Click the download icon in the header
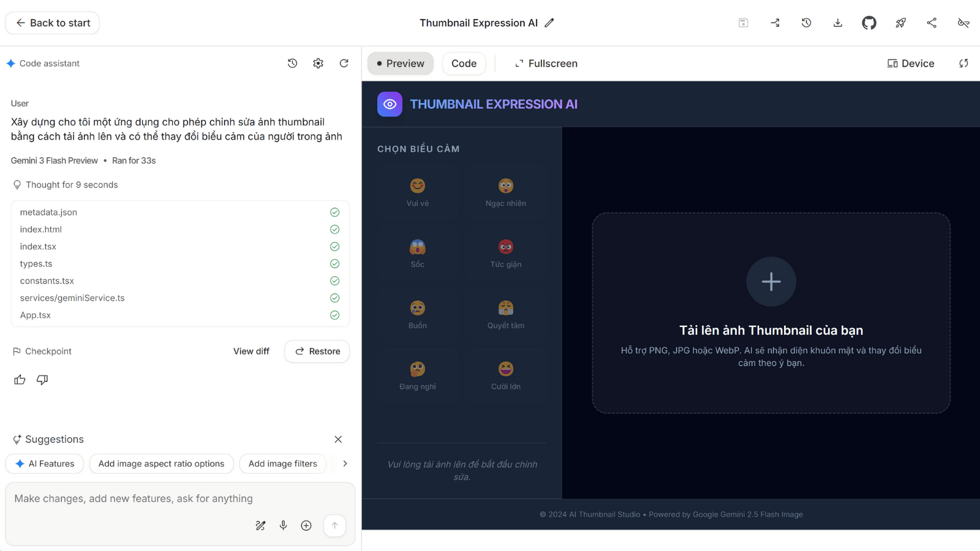The width and height of the screenshot is (980, 551). [837, 23]
